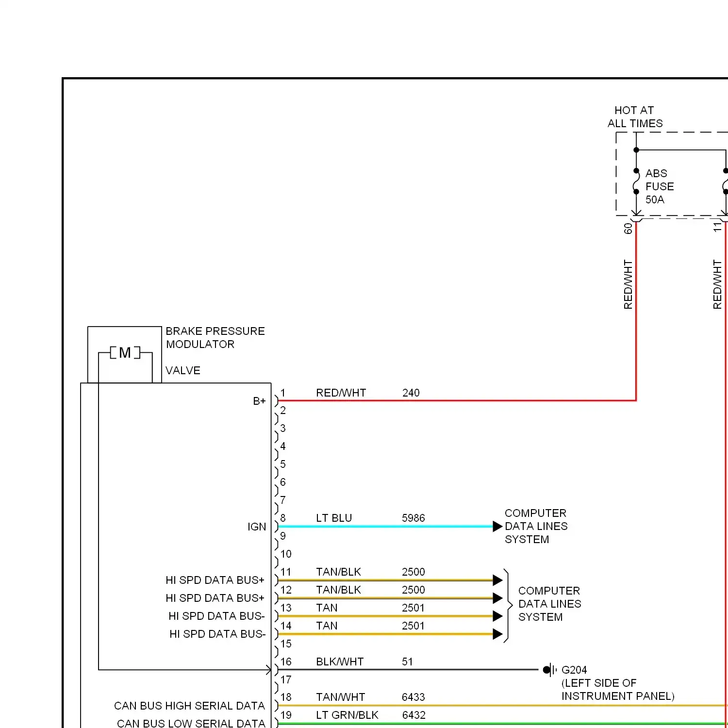Click the IGN terminal label
This screenshot has height=728, width=728.
pyautogui.click(x=257, y=527)
